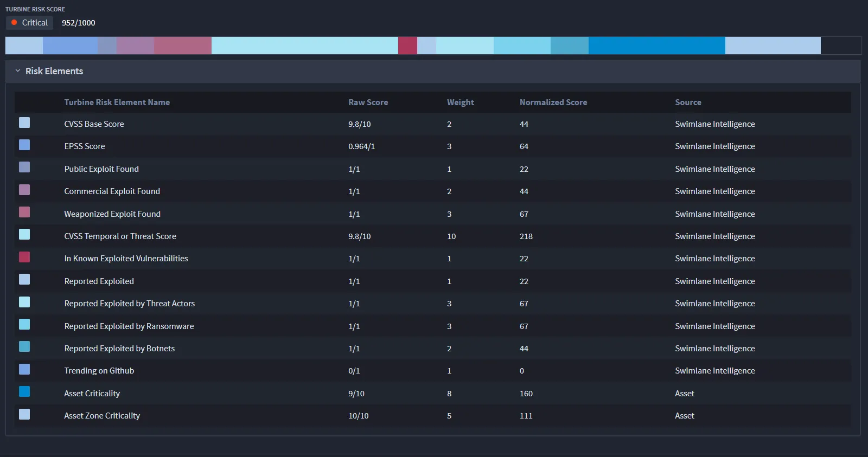Click the In Known Exploited Vulnerabilities swatch
868x457 pixels.
pos(24,257)
